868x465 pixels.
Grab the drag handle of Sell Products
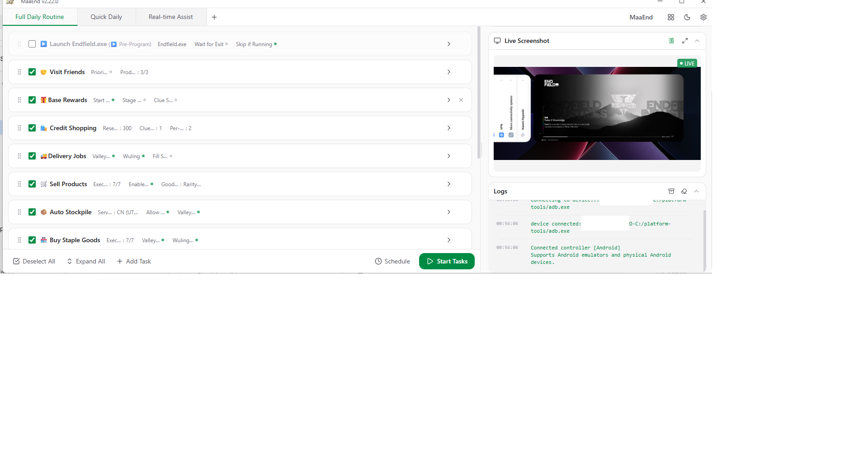tap(19, 184)
